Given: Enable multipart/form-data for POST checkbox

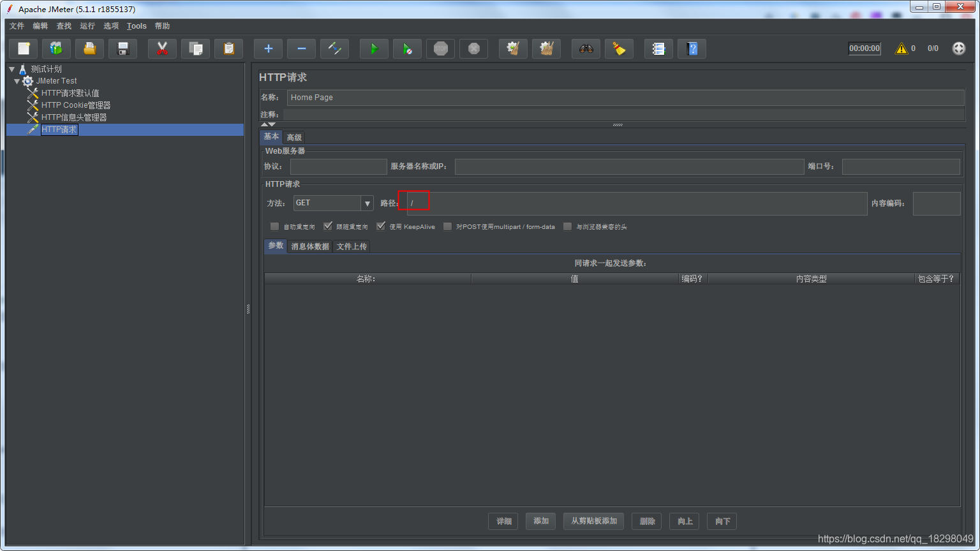Looking at the screenshot, I should (448, 226).
